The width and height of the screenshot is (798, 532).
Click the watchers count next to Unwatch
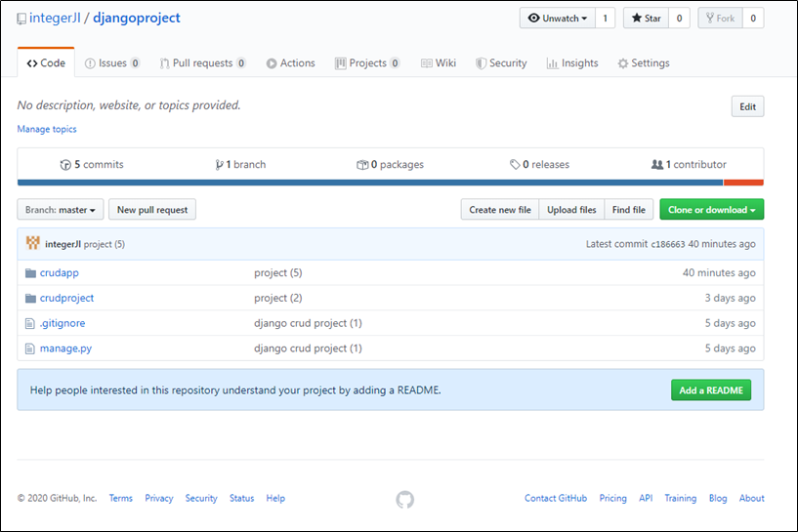pos(606,18)
